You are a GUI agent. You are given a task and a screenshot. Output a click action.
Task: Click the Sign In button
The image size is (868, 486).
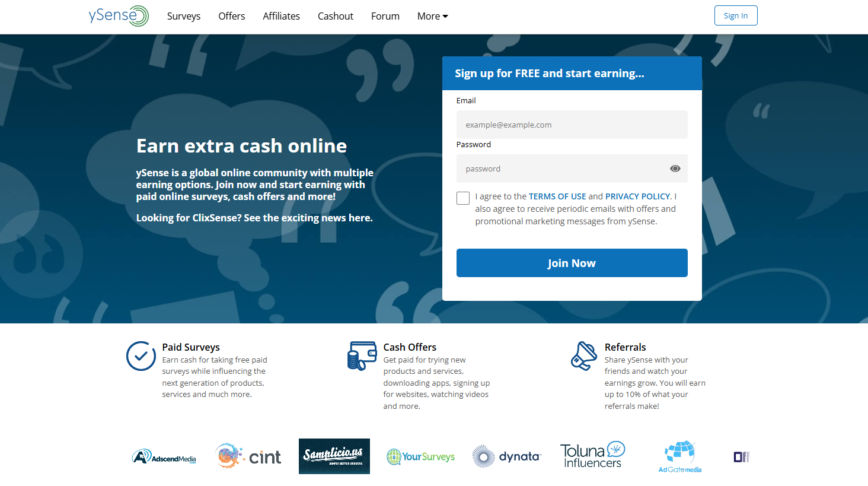[x=735, y=16]
